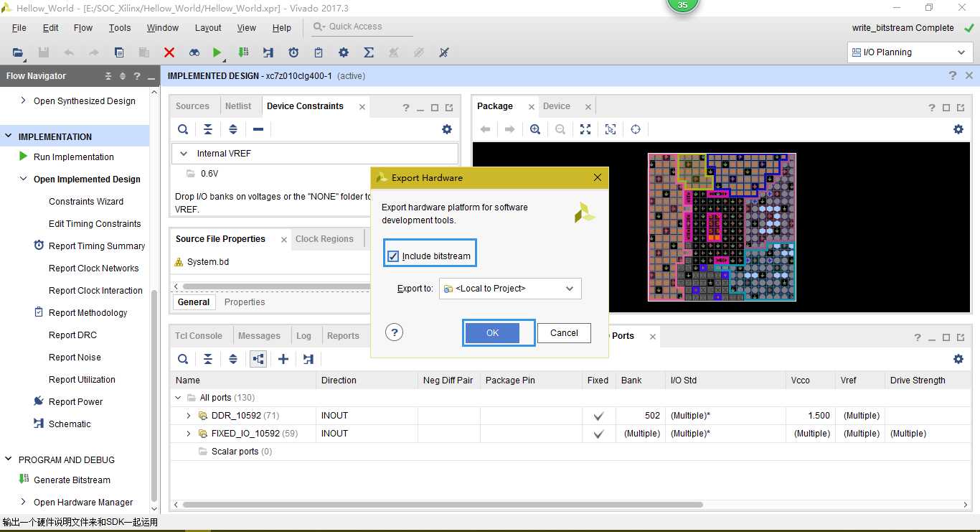Image resolution: width=980 pixels, height=532 pixels.
Task: Open project icon in main toolbar
Action: (x=18, y=52)
